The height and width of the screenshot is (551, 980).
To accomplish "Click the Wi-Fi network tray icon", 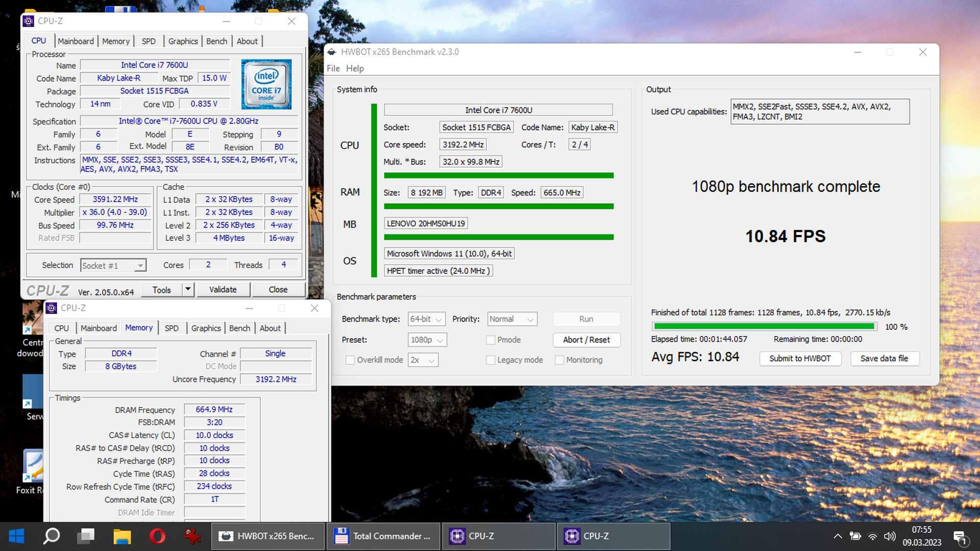I will coord(873,536).
